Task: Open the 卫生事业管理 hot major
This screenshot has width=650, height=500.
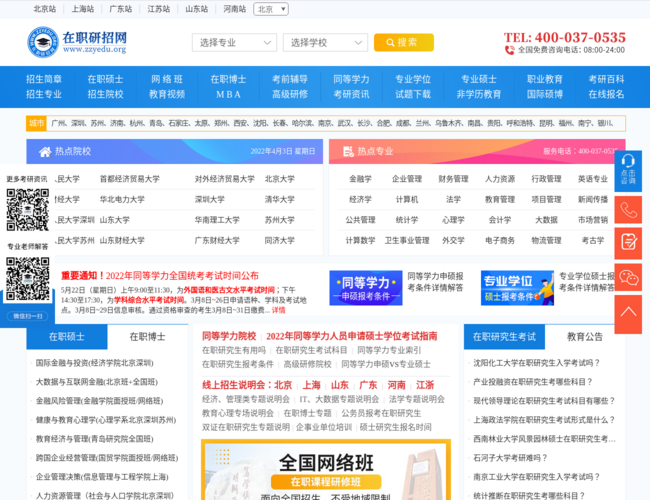Action: (x=407, y=240)
